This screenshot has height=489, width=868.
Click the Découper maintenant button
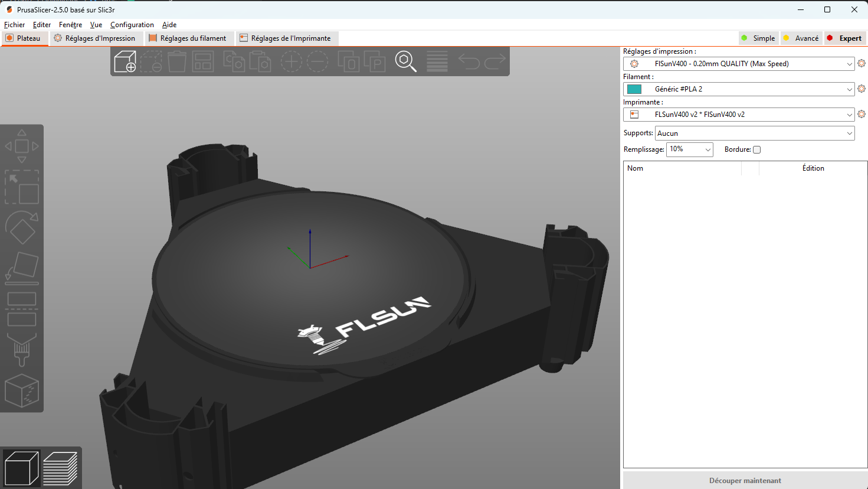point(745,480)
